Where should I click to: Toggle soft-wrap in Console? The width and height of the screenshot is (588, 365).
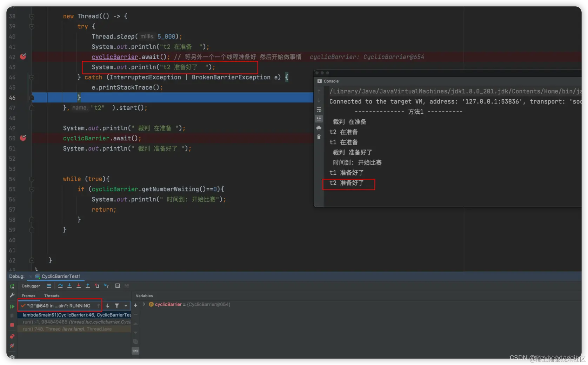(319, 109)
